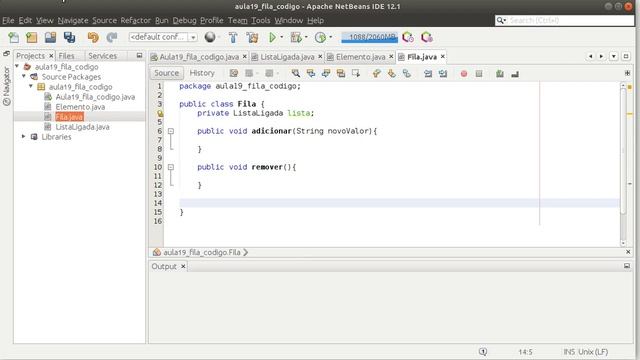Open the Debug menu

click(x=184, y=20)
